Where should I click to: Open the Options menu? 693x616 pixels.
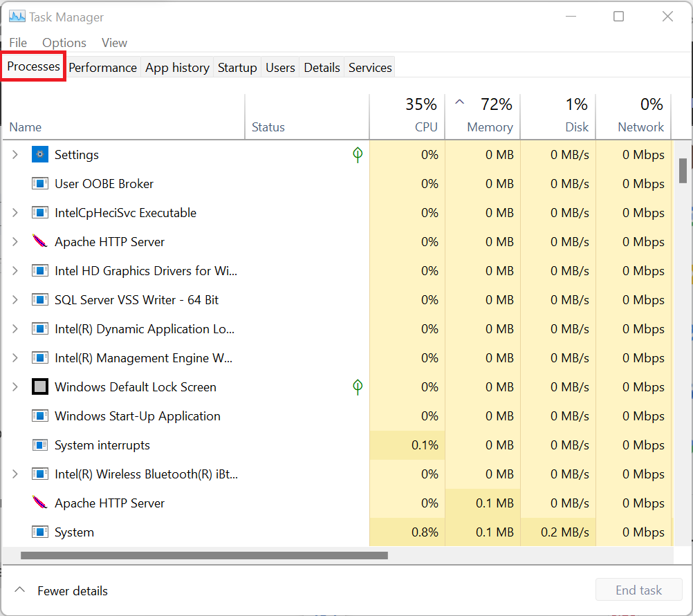pos(64,43)
